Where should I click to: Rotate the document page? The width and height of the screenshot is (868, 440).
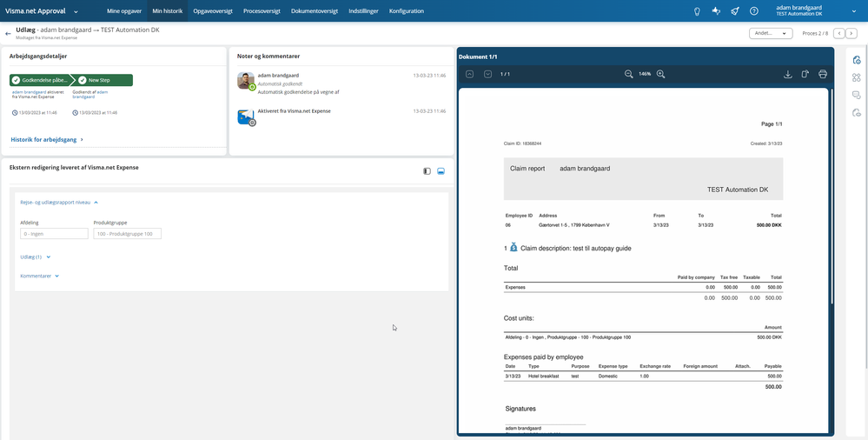coord(805,74)
